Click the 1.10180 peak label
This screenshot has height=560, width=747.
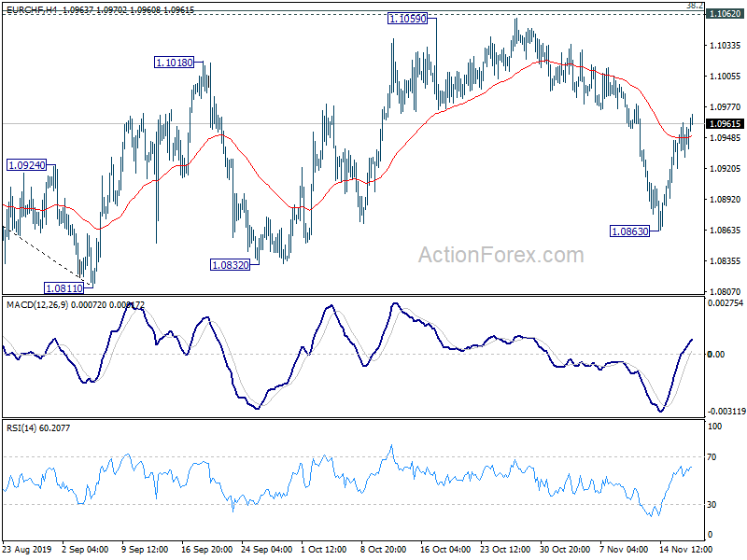click(175, 63)
